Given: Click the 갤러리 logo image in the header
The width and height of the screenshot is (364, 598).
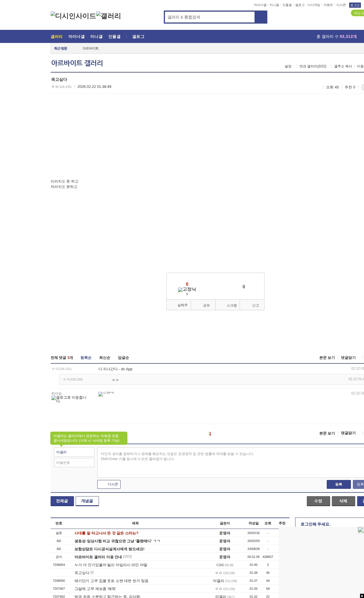Looking at the screenshot, I should [109, 16].
